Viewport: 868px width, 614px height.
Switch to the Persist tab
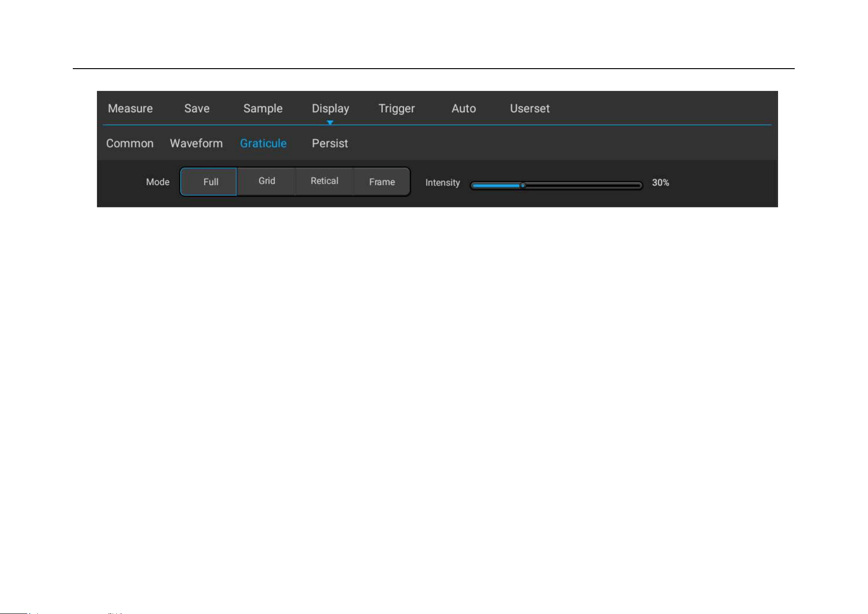click(330, 143)
